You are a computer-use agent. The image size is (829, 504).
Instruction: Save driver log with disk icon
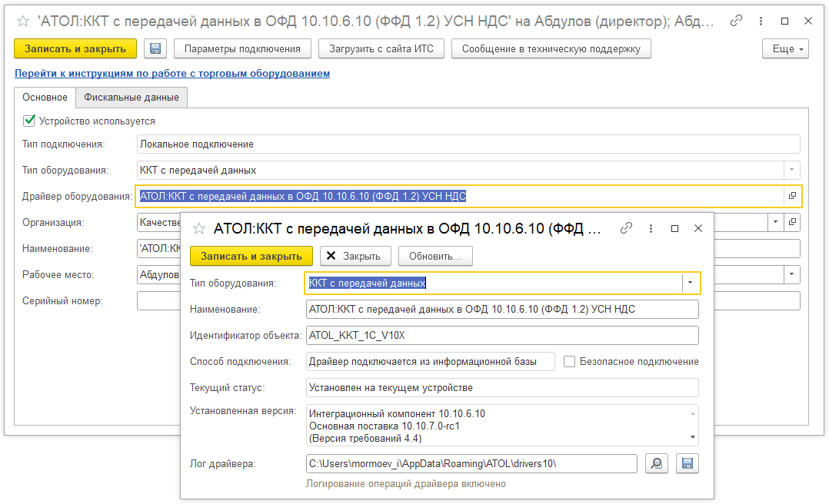688,464
